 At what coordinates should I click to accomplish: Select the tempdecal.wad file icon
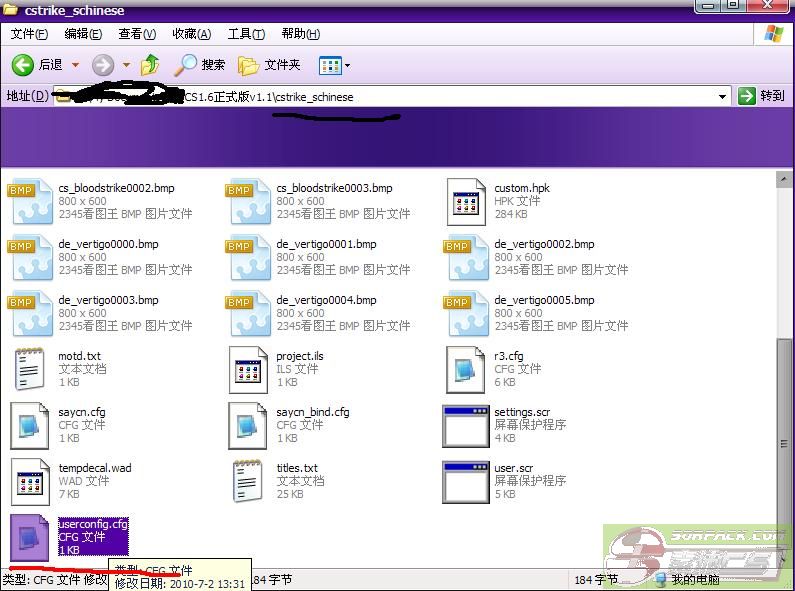tap(29, 481)
